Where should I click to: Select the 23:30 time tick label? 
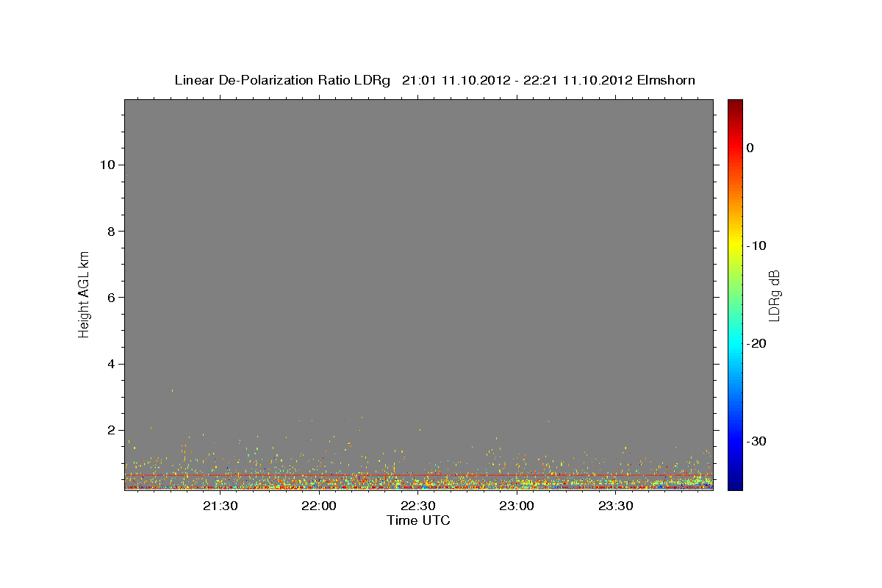click(x=616, y=506)
